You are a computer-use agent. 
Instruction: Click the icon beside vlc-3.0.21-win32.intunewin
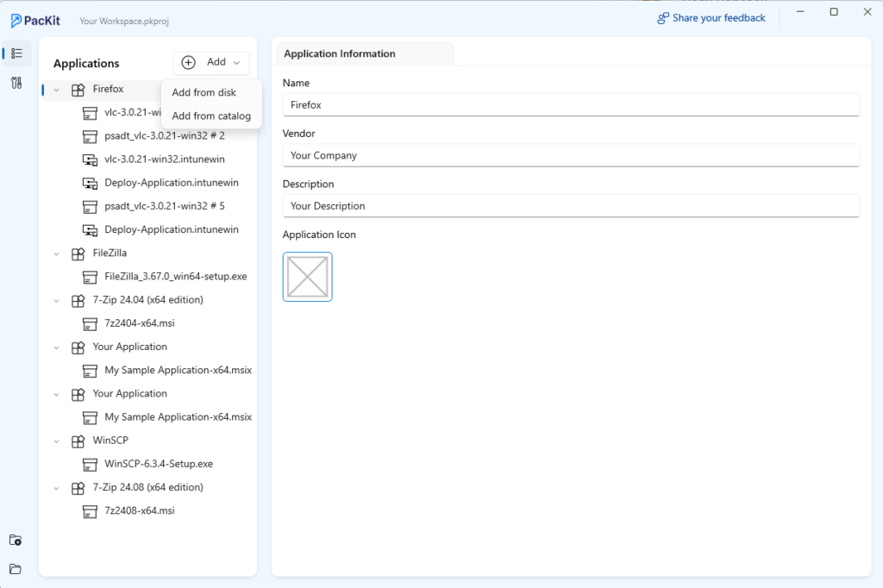90,160
